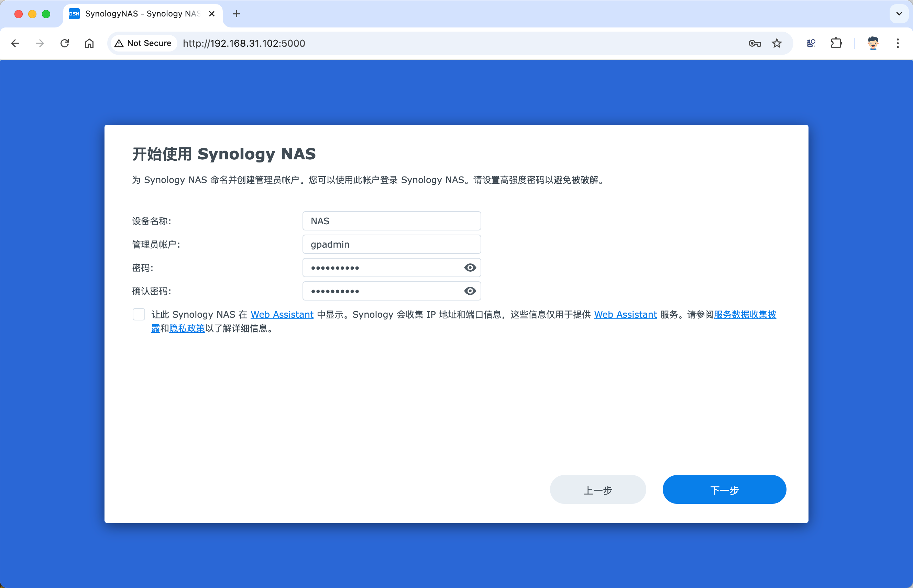Click the 开始使用 Synology NAS heading
Image resolution: width=913 pixels, height=588 pixels.
[224, 154]
